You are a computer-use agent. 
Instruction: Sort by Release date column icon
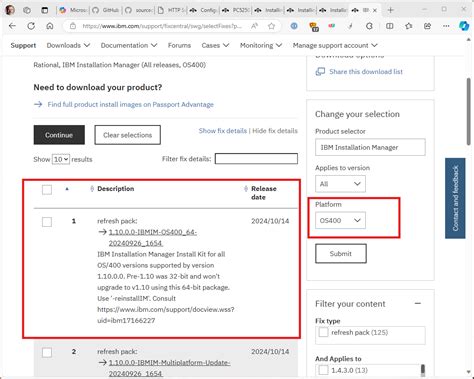coord(246,189)
